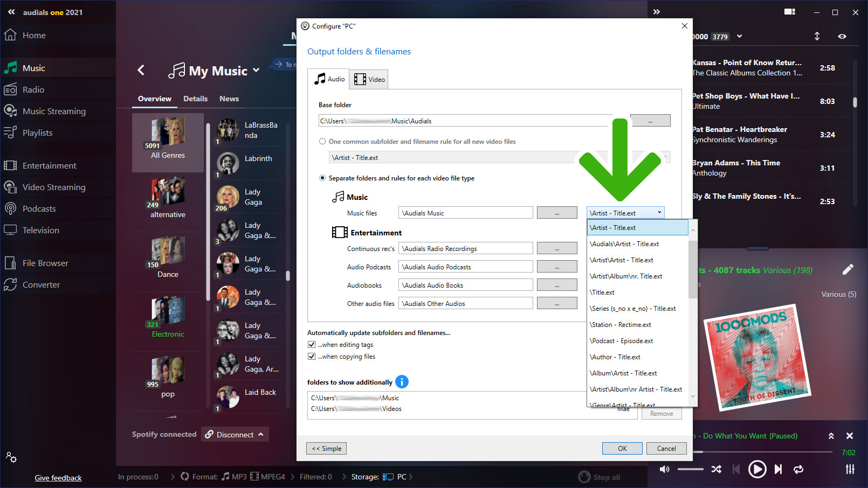The image size is (868, 488).
Task: Expand the Disconnect Spotify menu arrow
Action: pos(261,435)
